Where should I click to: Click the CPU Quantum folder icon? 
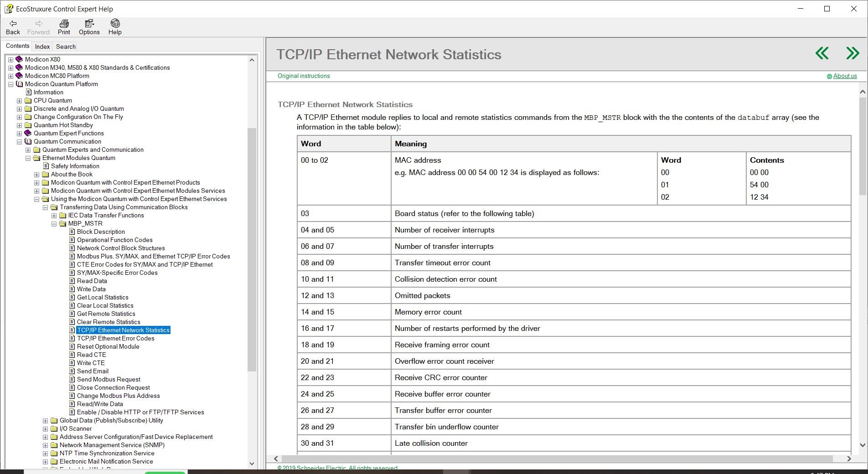coord(28,100)
